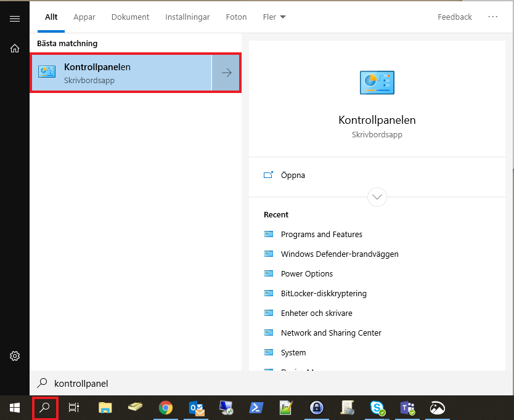514x420 pixels.
Task: Open the round mountain photo app on the taskbar
Action: (438, 408)
